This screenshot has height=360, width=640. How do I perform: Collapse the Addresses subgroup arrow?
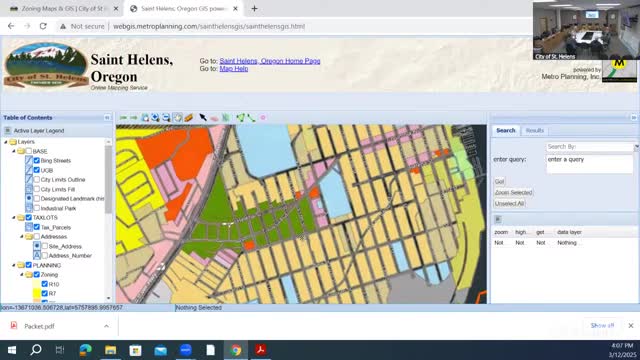coord(22,237)
